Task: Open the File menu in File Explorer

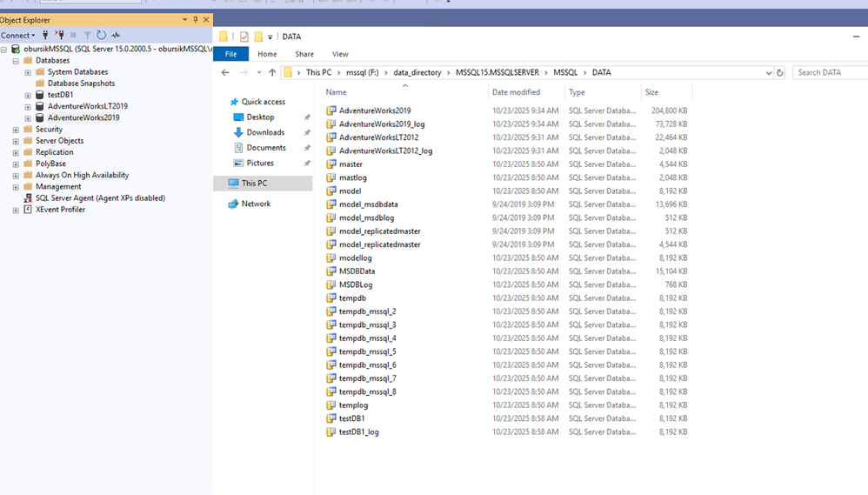Action: point(230,54)
